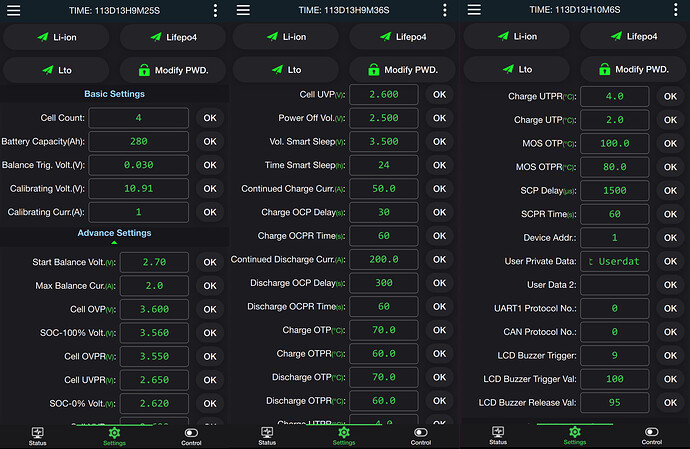Edit the UART1 Protocol No. field
690x449 pixels.
615,309
